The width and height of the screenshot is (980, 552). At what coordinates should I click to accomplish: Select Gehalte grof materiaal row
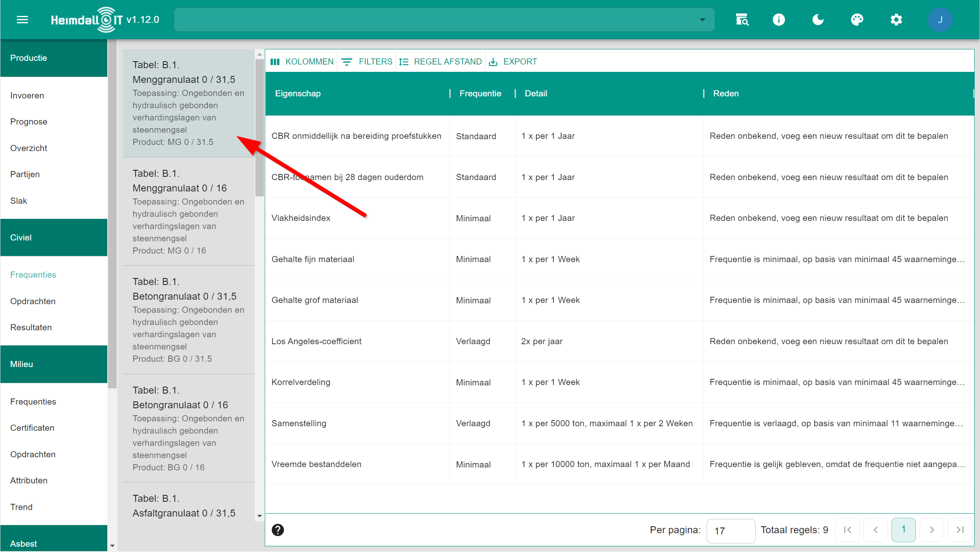click(619, 300)
